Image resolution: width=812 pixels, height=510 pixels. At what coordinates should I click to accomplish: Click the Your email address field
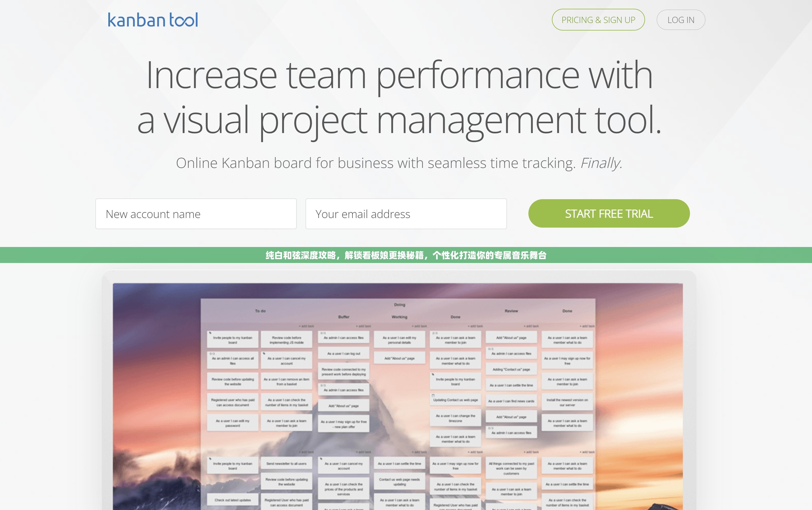coord(406,214)
